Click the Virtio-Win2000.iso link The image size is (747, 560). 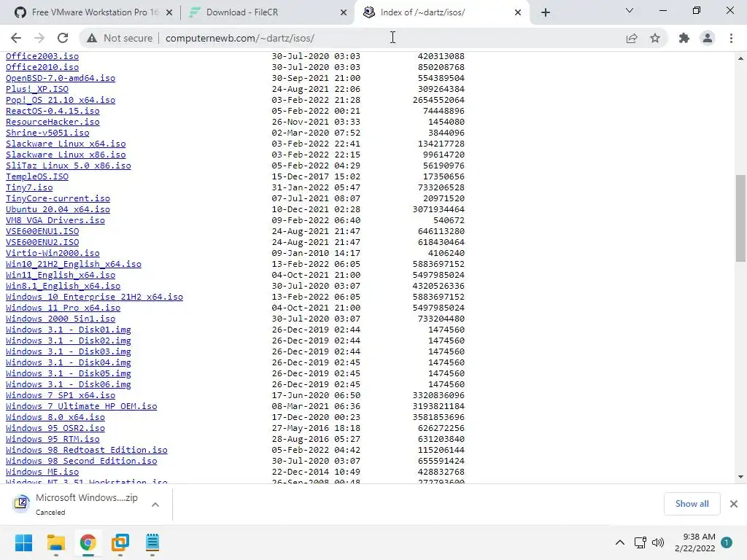[x=53, y=253]
